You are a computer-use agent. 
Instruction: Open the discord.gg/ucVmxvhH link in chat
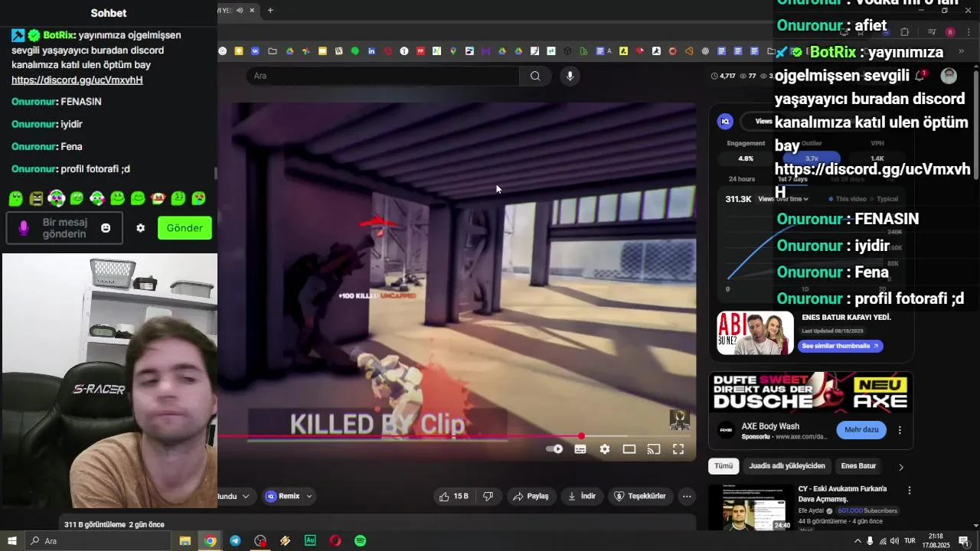coord(77,80)
